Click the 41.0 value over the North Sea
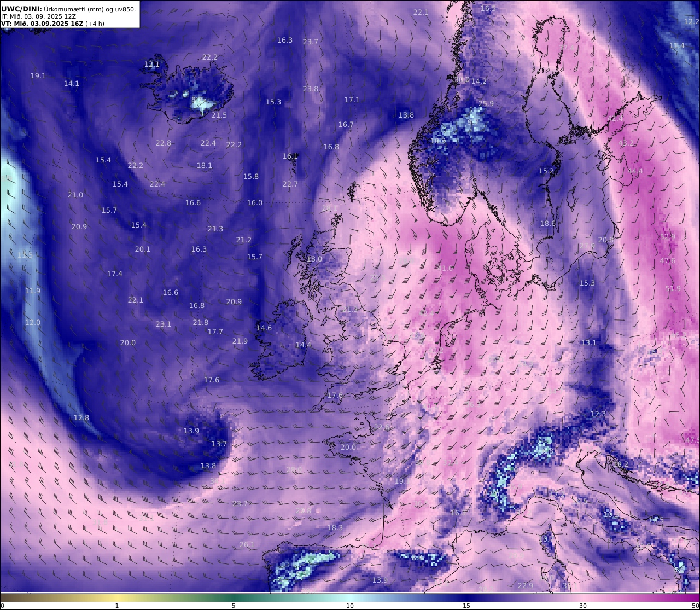 pyautogui.click(x=446, y=269)
